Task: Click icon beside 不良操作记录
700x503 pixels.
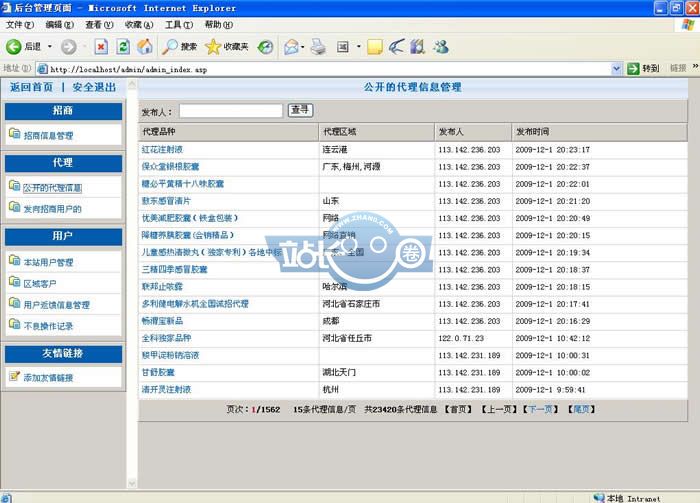Action: click(15, 324)
